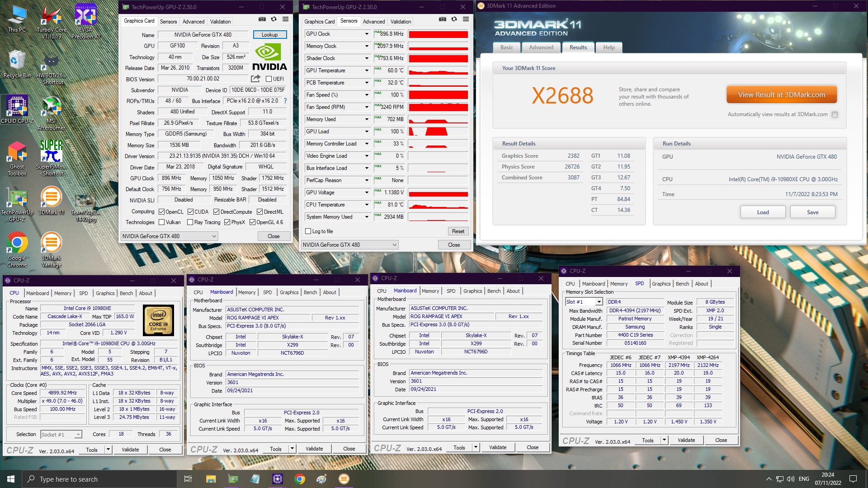Viewport: 868px width, 488px height.
Task: Click View Result at 3DMark.com button
Action: coord(781,95)
